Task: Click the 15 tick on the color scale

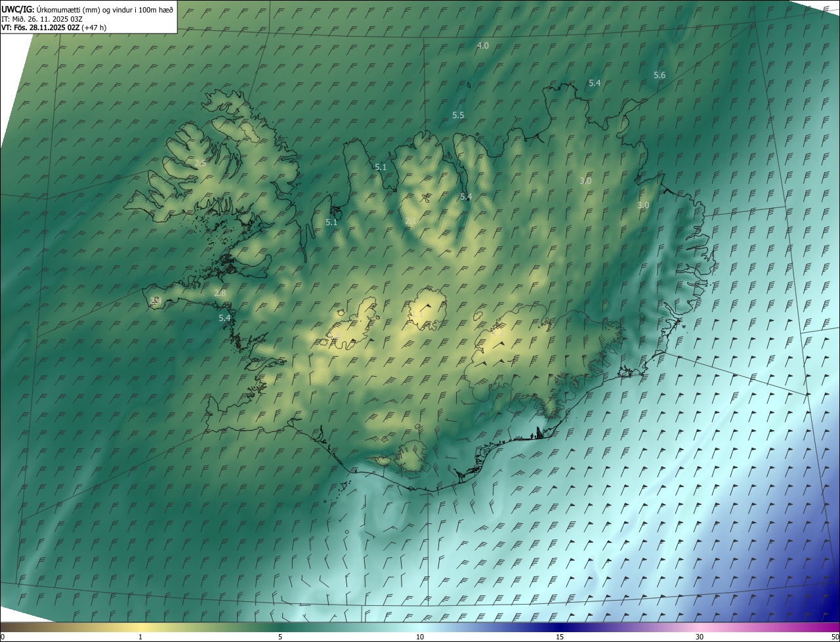Action: 560,637
